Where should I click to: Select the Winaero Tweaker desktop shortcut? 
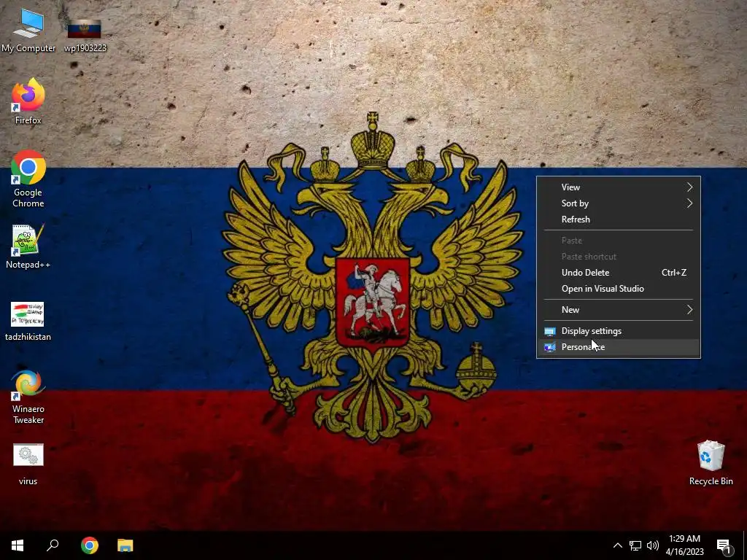[x=28, y=397]
